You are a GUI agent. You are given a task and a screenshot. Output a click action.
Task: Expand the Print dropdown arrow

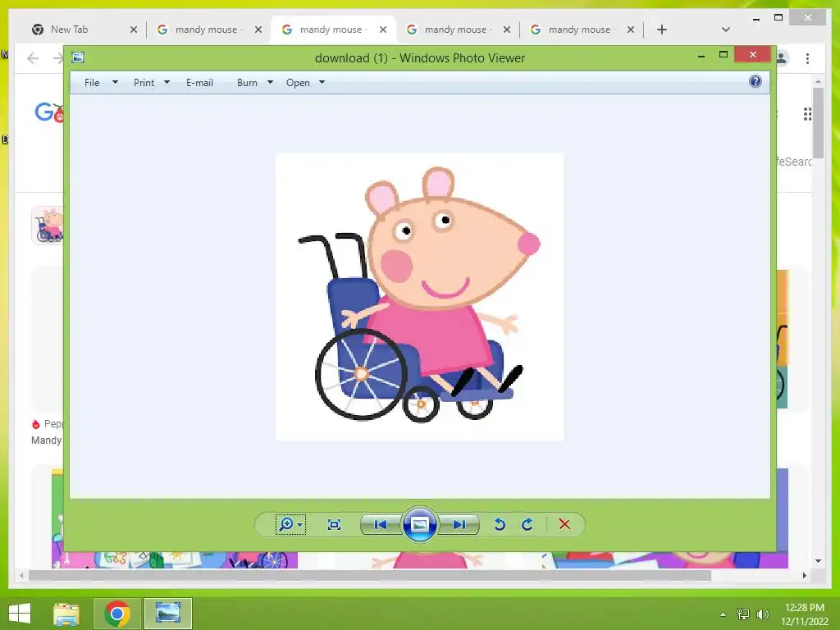(167, 83)
